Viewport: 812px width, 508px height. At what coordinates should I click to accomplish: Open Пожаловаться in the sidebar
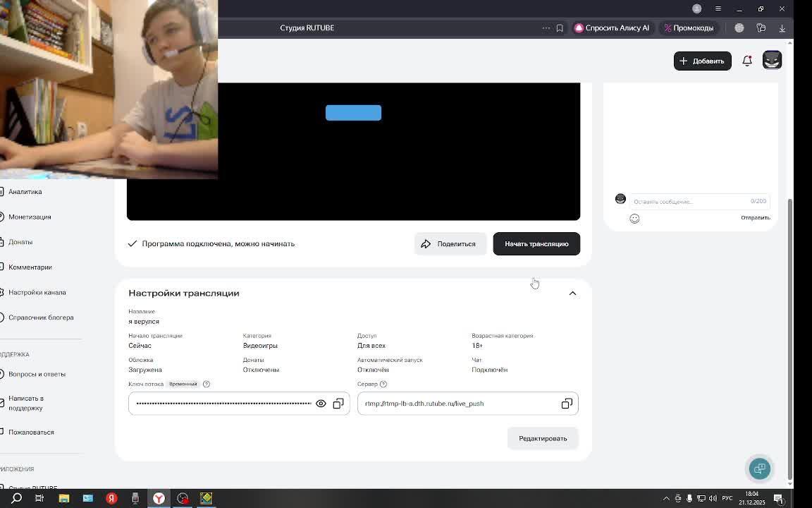click(31, 432)
